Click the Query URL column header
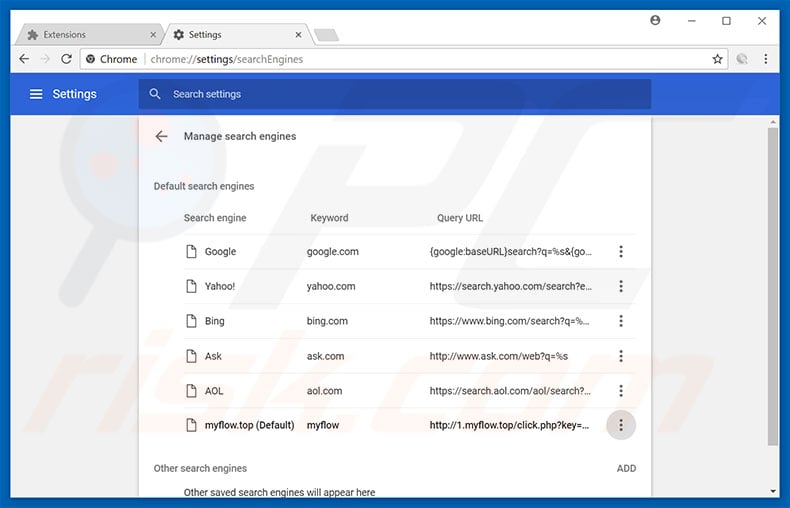The height and width of the screenshot is (508, 790). pyautogui.click(x=459, y=218)
